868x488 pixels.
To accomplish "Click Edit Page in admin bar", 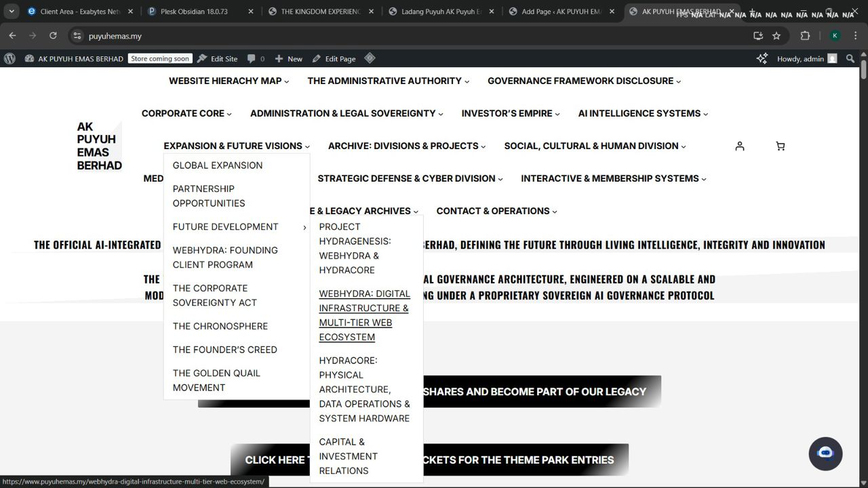I will point(334,59).
